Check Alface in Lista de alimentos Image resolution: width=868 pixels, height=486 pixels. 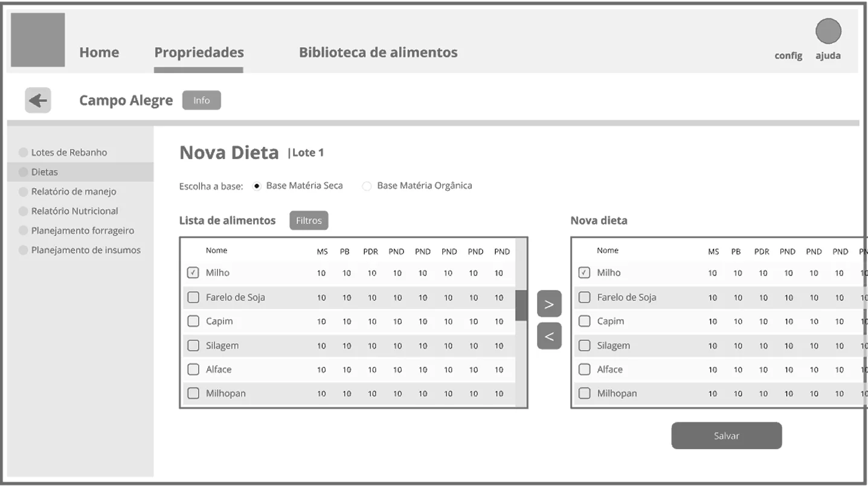pos(193,369)
